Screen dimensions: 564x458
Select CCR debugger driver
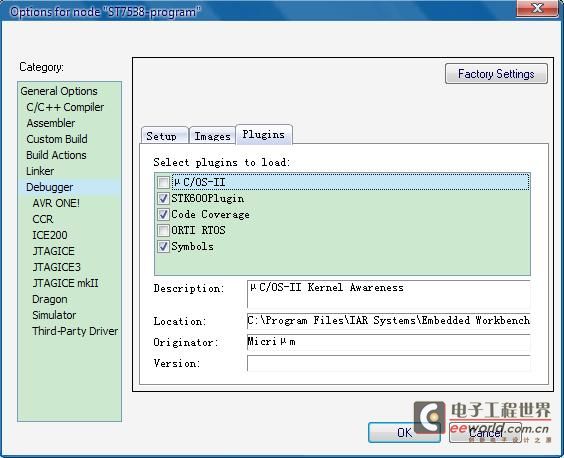coord(43,219)
